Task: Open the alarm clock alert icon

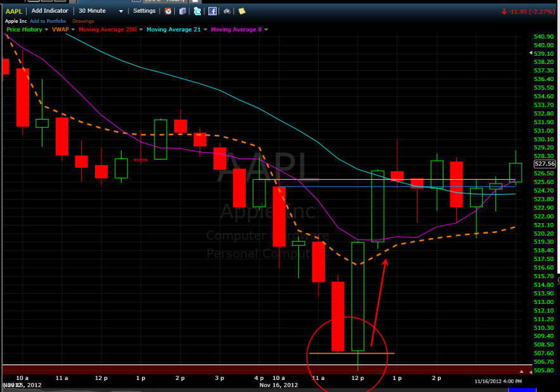Action: click(168, 11)
